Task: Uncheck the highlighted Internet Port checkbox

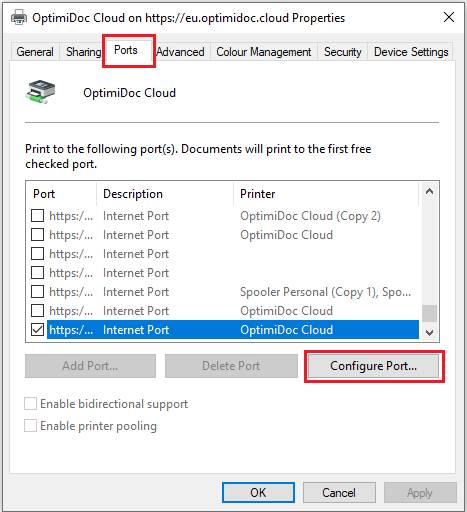Action: [x=37, y=330]
